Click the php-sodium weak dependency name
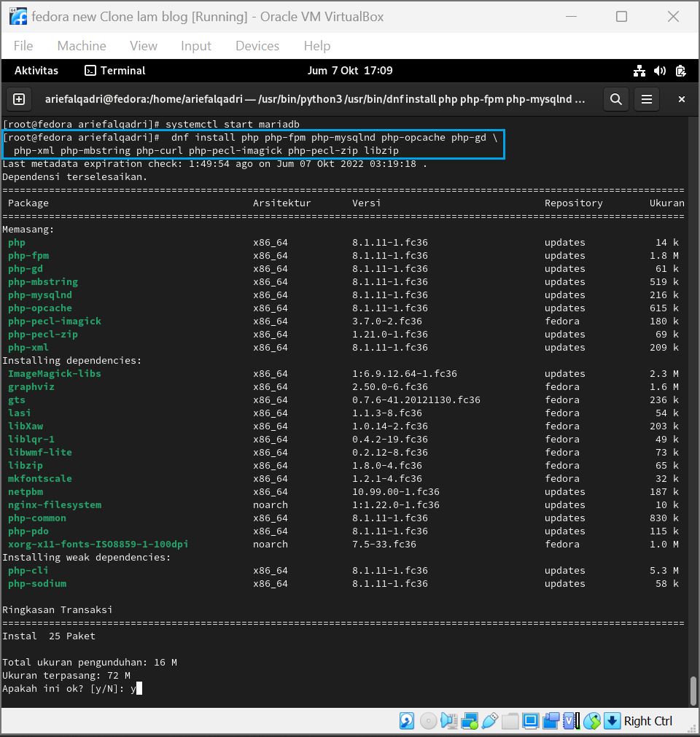The width and height of the screenshot is (700, 737). coord(37,584)
